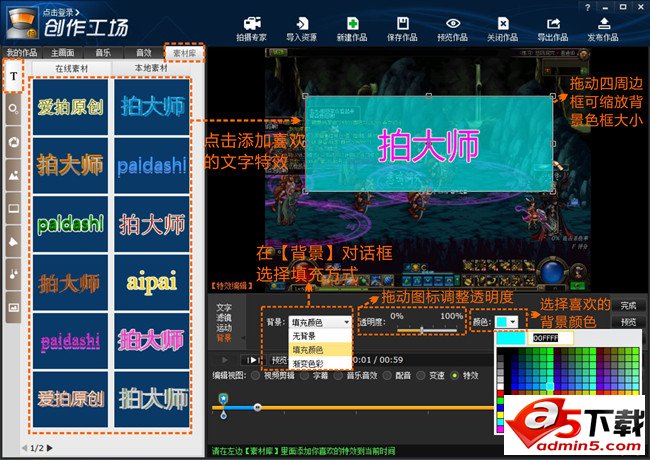This screenshot has height=460, width=650.
Task: Open the frame border sidebar icon
Action: [13, 208]
